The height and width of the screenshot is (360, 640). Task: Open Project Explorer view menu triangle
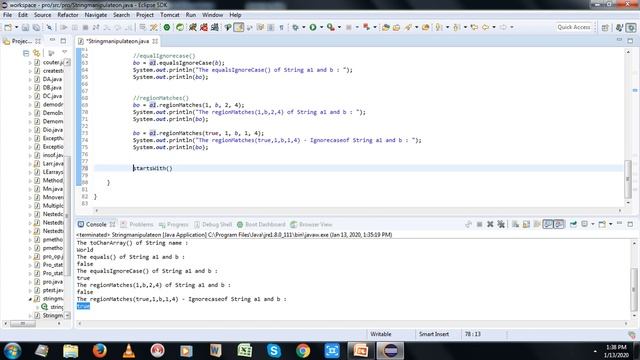click(x=64, y=53)
